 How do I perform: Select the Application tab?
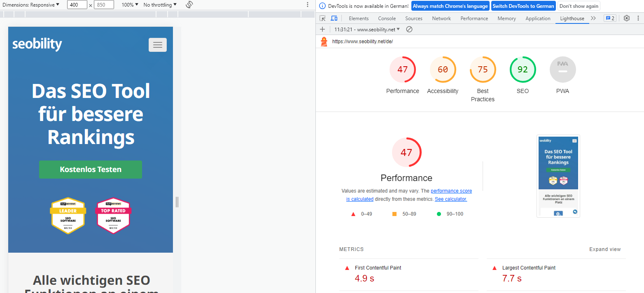pyautogui.click(x=538, y=19)
